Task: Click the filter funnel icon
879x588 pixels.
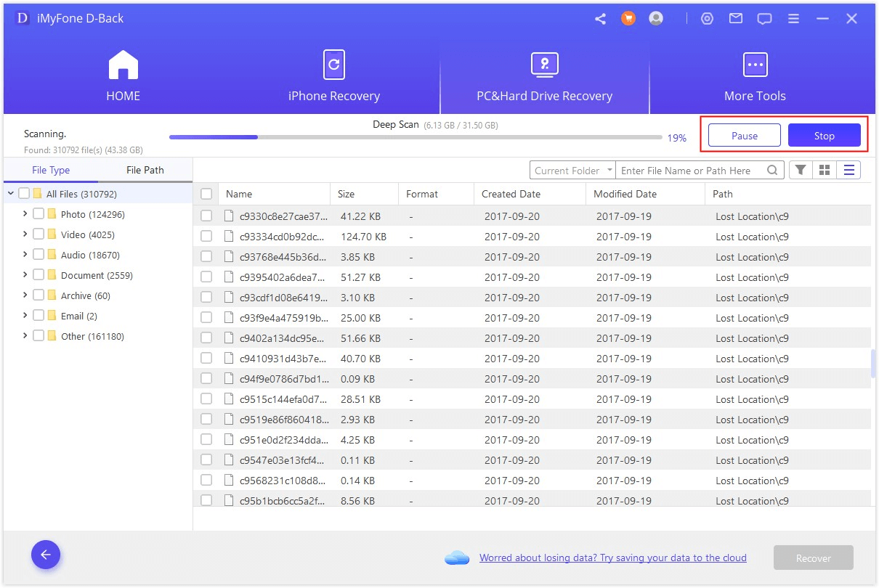Action: point(800,170)
